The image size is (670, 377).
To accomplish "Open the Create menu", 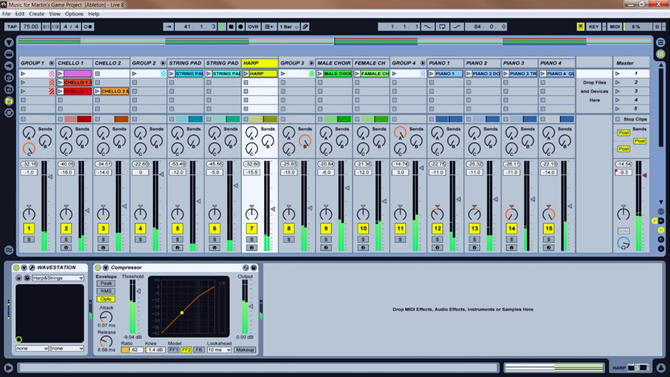I will (x=36, y=14).
